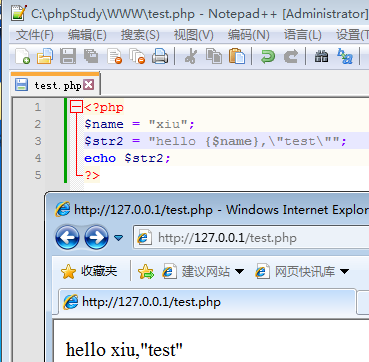Open the 编码(N) menu
The height and width of the screenshot is (362, 369).
click(x=248, y=35)
